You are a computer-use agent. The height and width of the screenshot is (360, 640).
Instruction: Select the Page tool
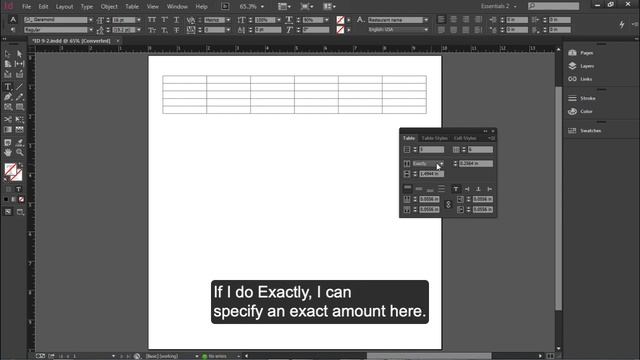[x=8, y=64]
